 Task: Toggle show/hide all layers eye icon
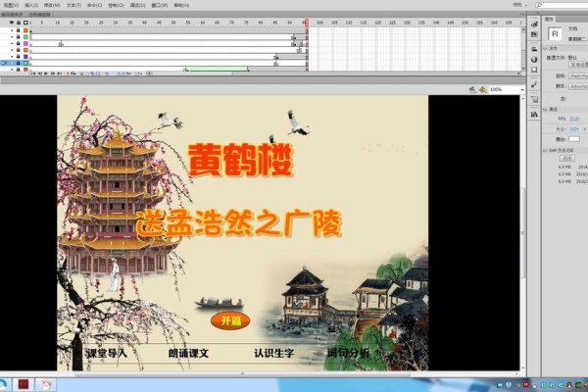12,23
